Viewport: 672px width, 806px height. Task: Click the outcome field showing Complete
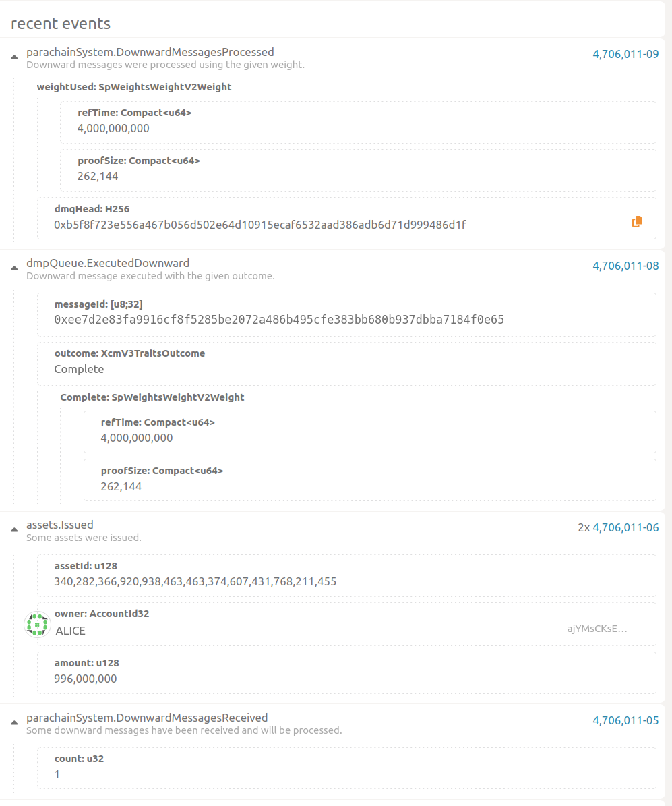(80, 369)
